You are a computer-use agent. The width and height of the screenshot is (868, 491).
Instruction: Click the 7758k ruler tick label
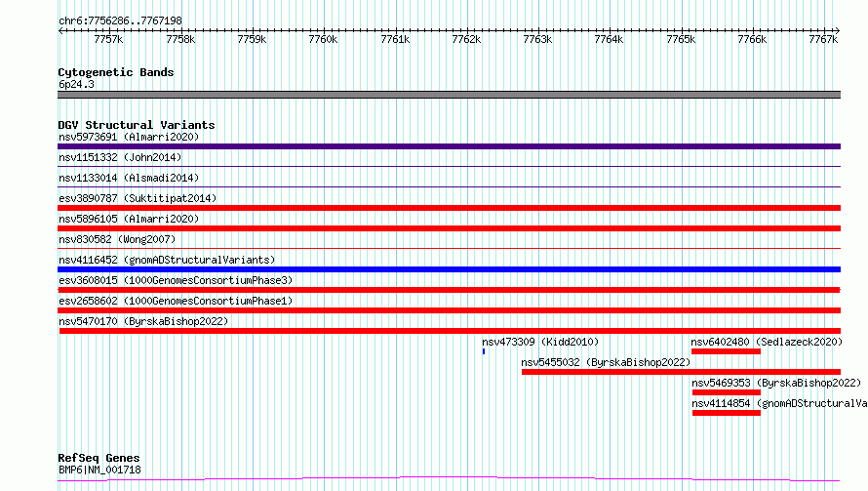tap(180, 39)
